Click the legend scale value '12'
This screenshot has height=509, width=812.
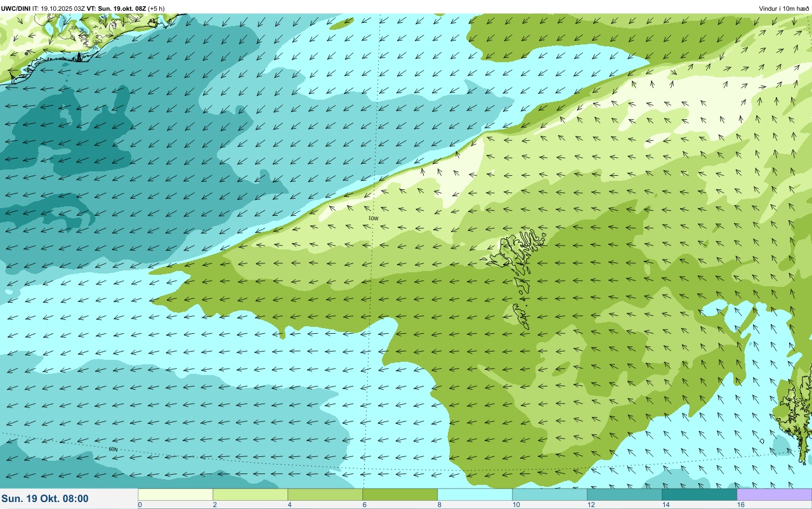pyautogui.click(x=591, y=505)
